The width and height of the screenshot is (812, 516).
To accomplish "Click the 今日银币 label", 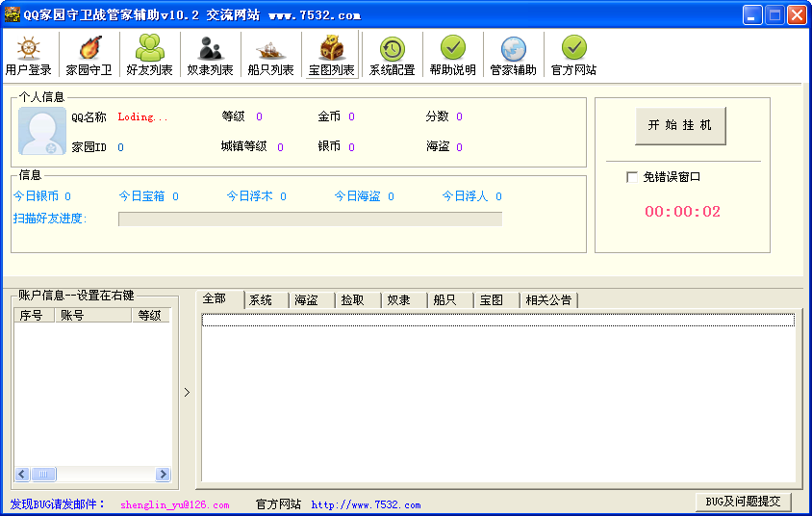I will coord(36,196).
